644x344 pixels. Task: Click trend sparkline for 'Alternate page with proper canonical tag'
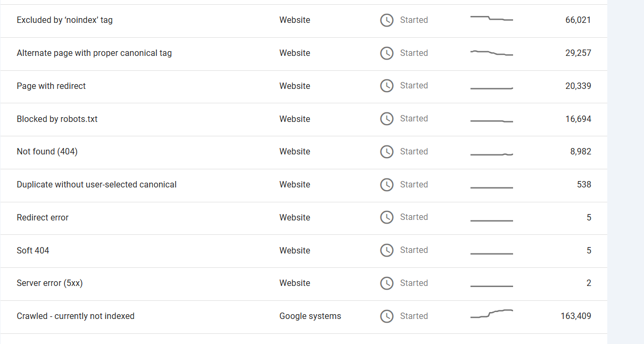click(x=491, y=53)
